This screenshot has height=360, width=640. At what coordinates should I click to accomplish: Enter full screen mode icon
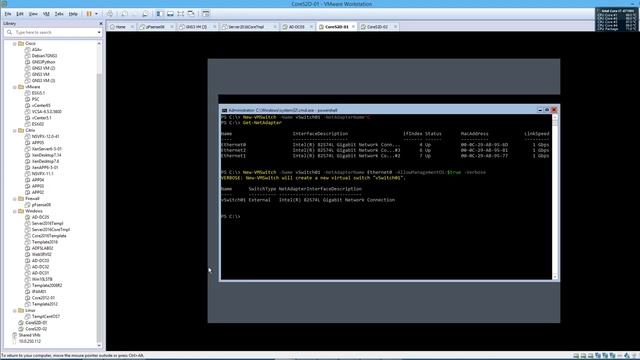click(x=180, y=14)
